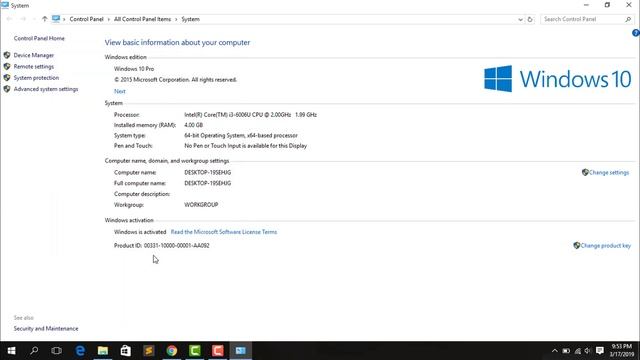This screenshot has width=640, height=360.
Task: Go up one level with the up arrow
Action: click(x=44, y=19)
